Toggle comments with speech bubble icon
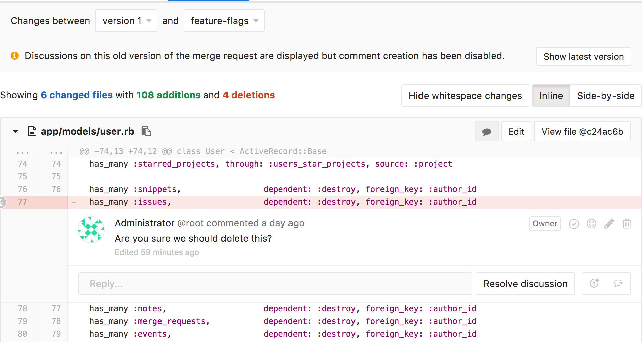Viewport: 644px width, 342px height. [x=487, y=132]
